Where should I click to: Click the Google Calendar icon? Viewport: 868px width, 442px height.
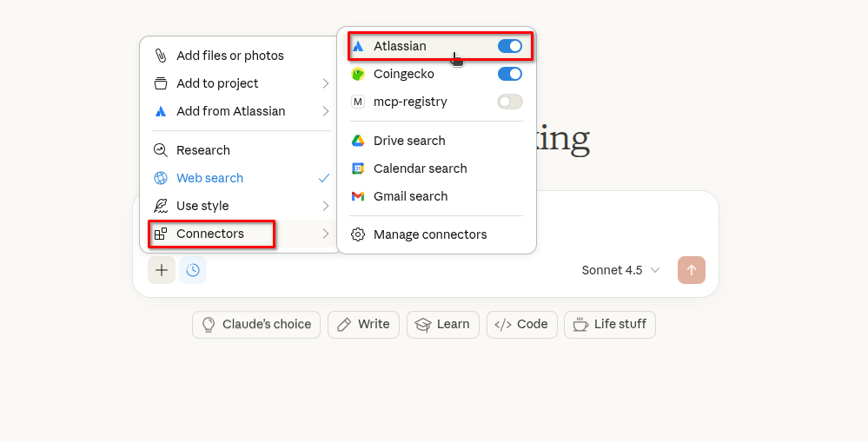[358, 168]
